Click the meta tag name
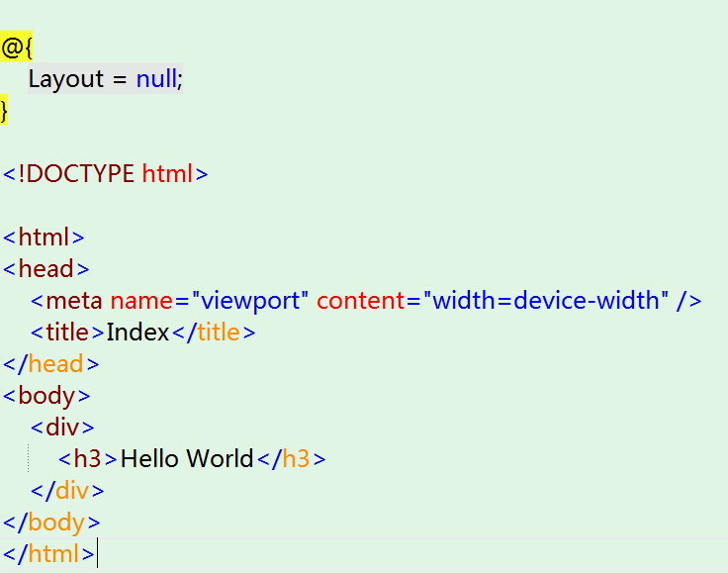The width and height of the screenshot is (728, 573). [x=74, y=301]
